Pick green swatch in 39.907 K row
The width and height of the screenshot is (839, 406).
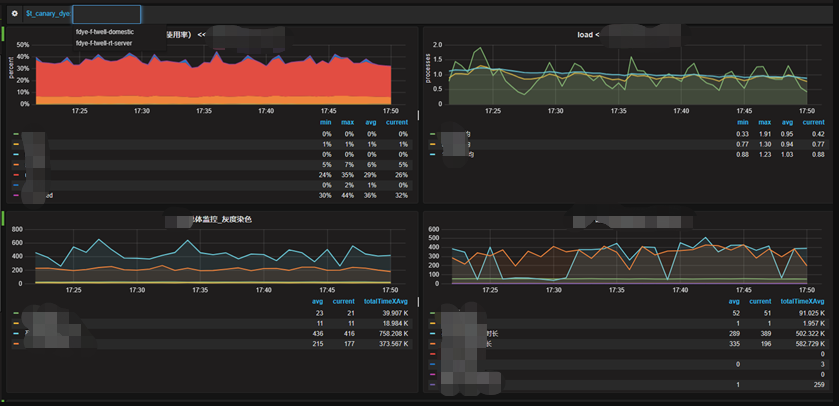click(16, 313)
